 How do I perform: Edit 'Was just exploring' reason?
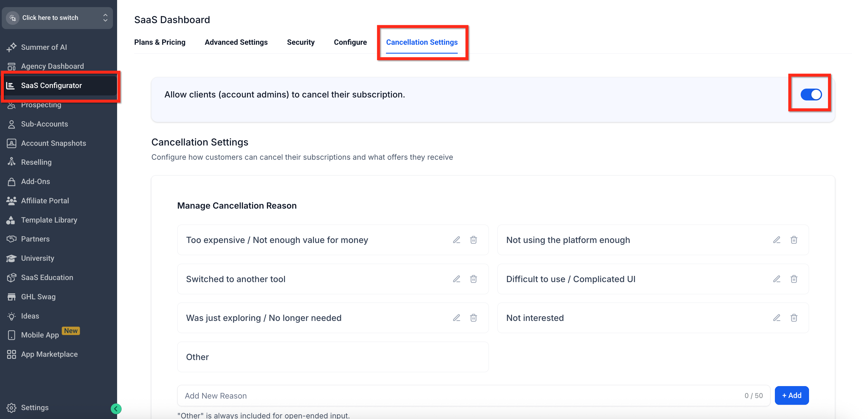tap(456, 318)
